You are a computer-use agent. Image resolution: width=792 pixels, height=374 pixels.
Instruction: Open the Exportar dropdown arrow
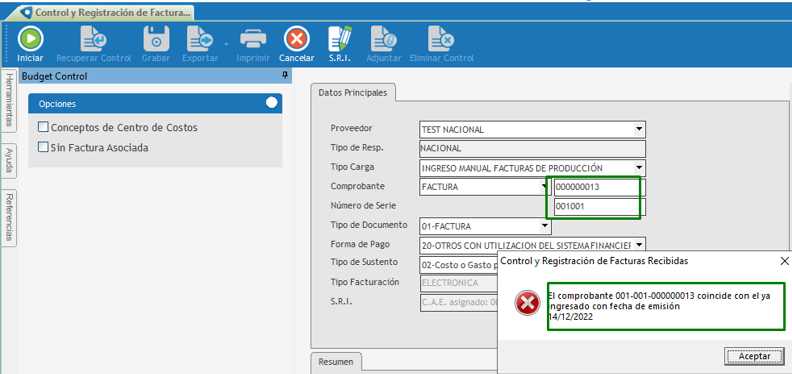pyautogui.click(x=226, y=44)
